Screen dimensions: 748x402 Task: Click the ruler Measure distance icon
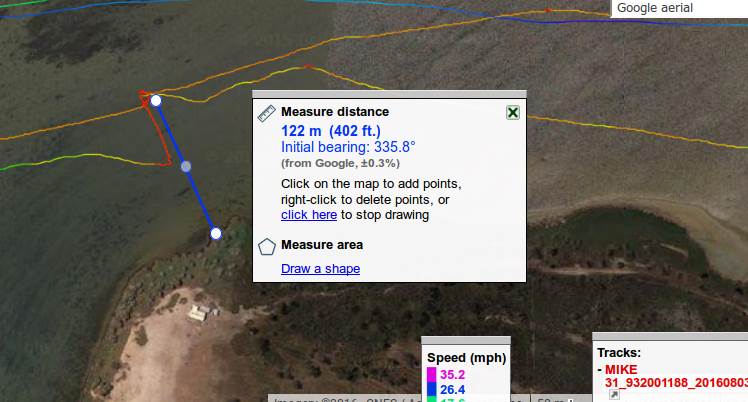tap(266, 113)
